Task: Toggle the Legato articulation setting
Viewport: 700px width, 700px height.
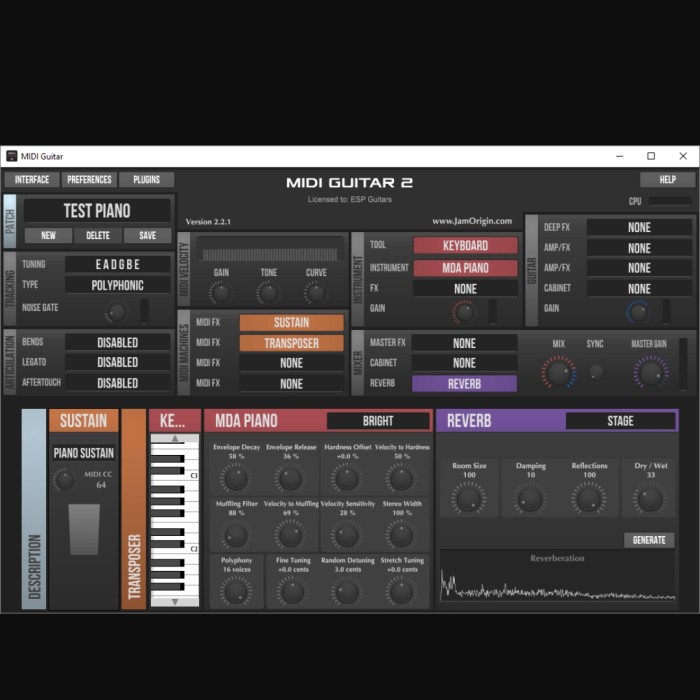Action: pyautogui.click(x=117, y=362)
